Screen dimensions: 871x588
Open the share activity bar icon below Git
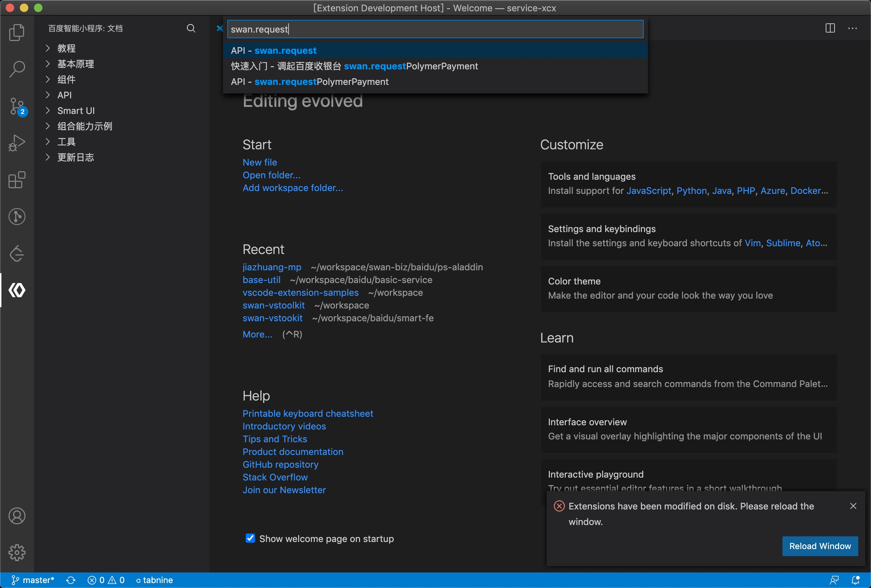[x=17, y=254]
